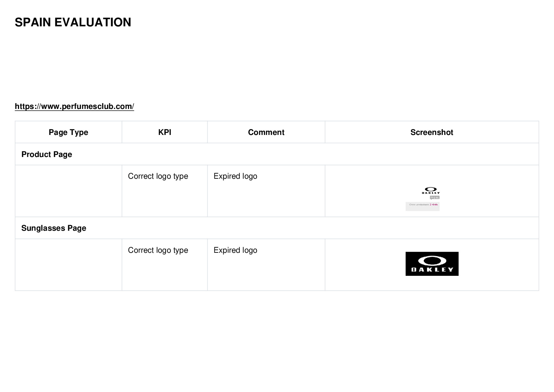The height and width of the screenshot is (392, 554).
Task: Click the small Oakley logo in Product Page row
Action: [431, 191]
